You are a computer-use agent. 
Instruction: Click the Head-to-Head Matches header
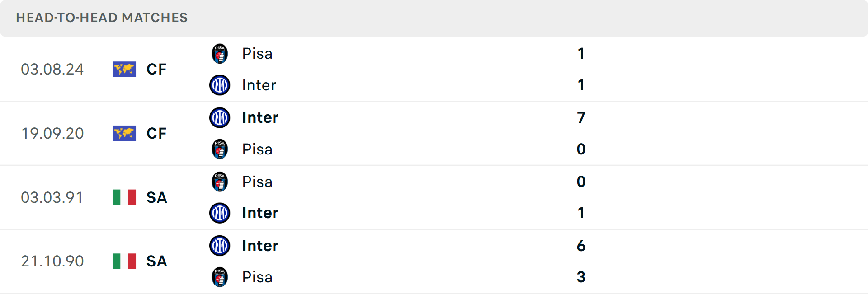(x=102, y=18)
